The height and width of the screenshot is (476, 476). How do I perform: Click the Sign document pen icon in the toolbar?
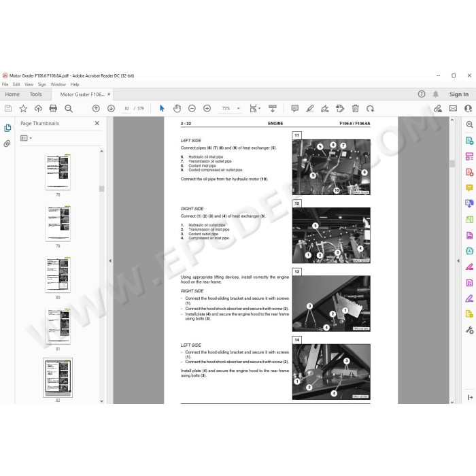click(325, 108)
